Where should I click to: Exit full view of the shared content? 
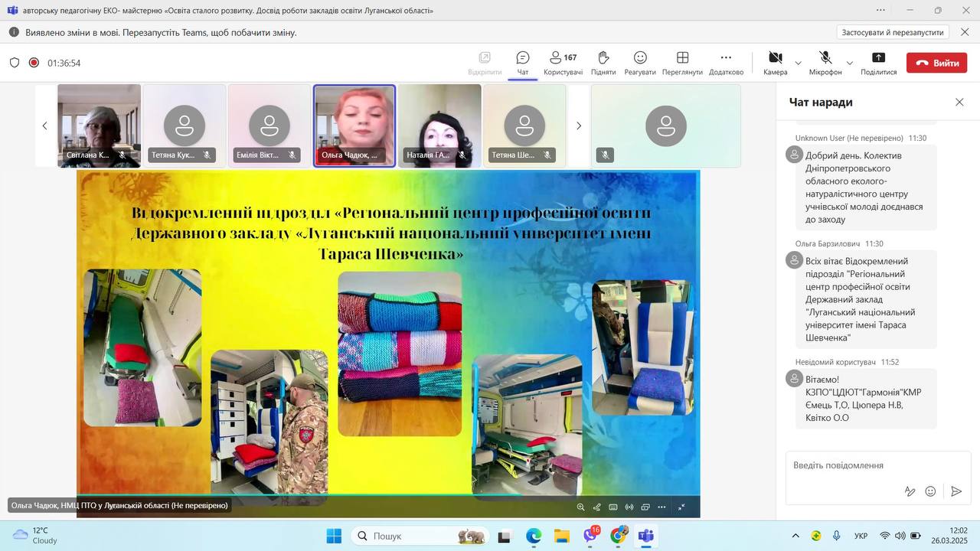(681, 507)
